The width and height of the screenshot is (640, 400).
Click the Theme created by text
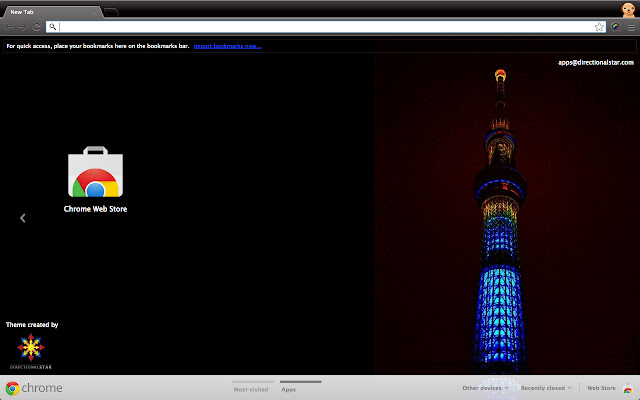[32, 324]
